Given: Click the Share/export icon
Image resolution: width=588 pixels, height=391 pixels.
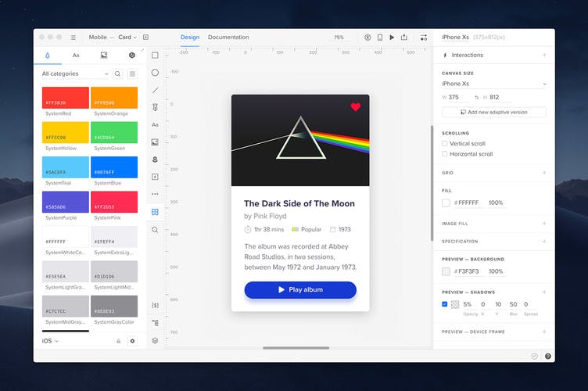Looking at the screenshot, I should tap(404, 37).
